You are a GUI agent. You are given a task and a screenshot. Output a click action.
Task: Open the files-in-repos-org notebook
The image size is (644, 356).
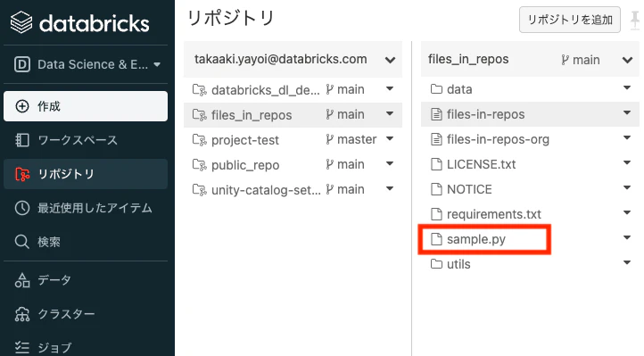click(498, 139)
